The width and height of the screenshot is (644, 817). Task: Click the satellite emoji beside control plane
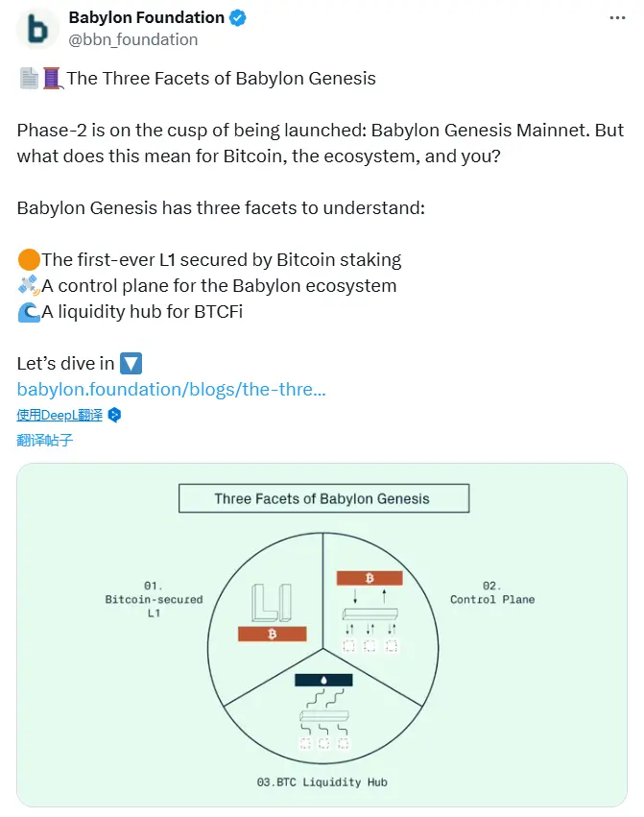point(26,285)
